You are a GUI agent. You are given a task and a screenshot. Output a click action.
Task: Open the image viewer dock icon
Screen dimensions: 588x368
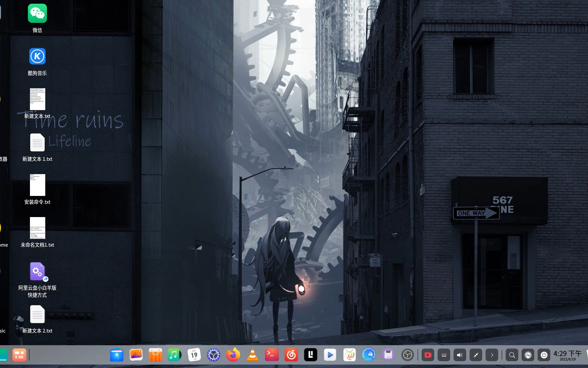point(136,355)
